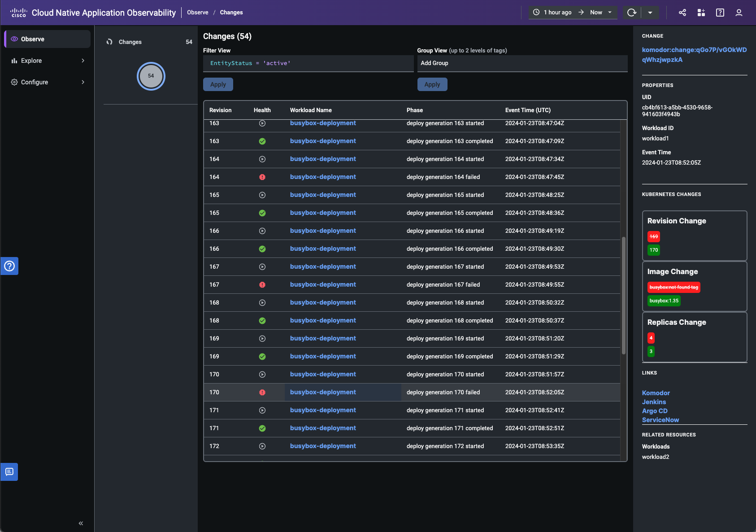
Task: Expand the Explore sidebar chevron
Action: [x=83, y=61]
